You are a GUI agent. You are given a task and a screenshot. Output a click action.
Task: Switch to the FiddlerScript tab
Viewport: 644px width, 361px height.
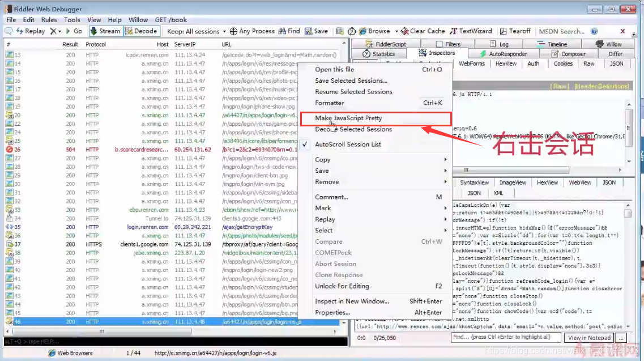coord(386,44)
